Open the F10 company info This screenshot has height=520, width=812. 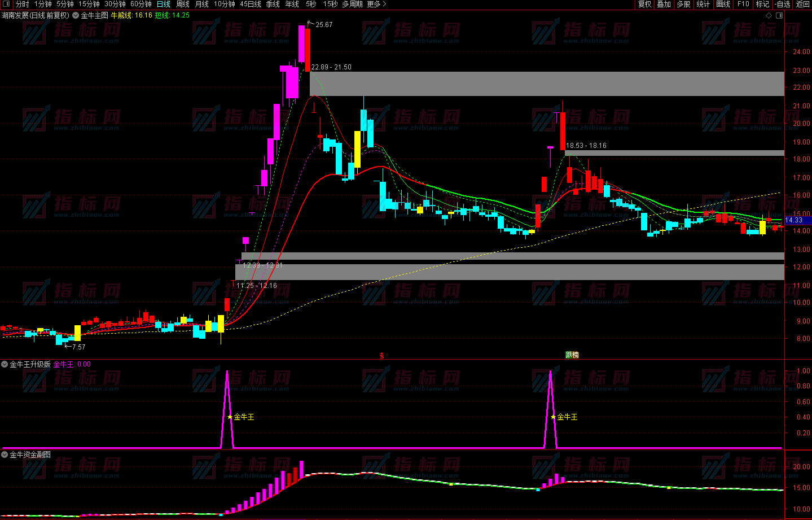coord(743,4)
